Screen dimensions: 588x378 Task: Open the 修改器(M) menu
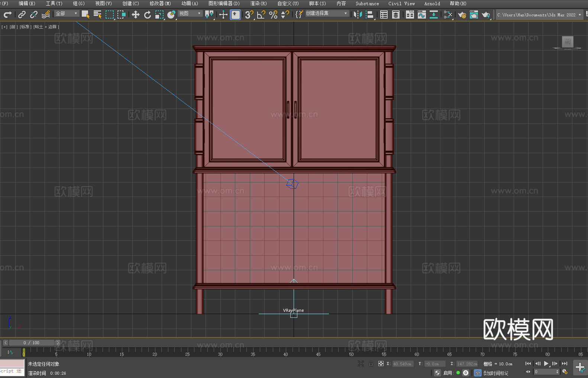160,3
